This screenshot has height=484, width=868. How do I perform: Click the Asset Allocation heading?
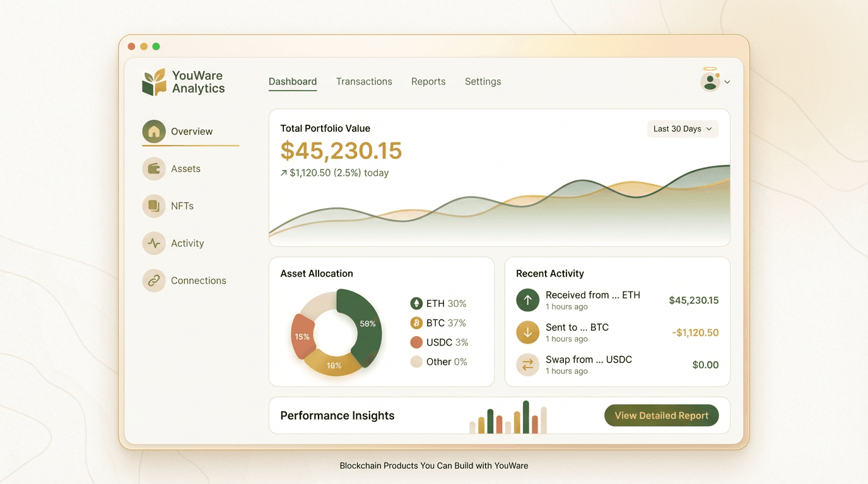tap(317, 274)
